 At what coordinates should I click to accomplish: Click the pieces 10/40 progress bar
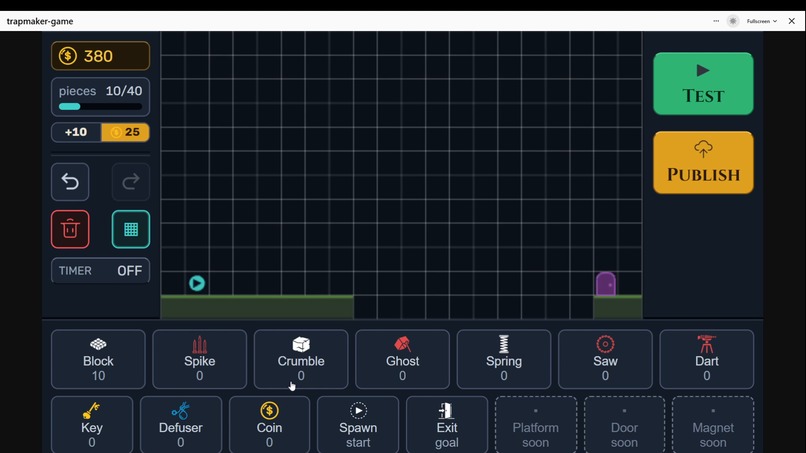[100, 106]
